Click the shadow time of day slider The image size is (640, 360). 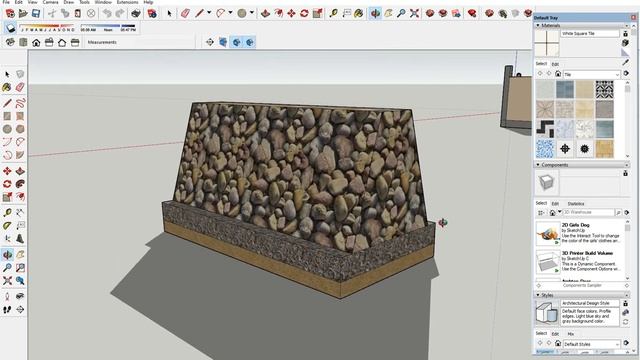[x=108, y=26]
